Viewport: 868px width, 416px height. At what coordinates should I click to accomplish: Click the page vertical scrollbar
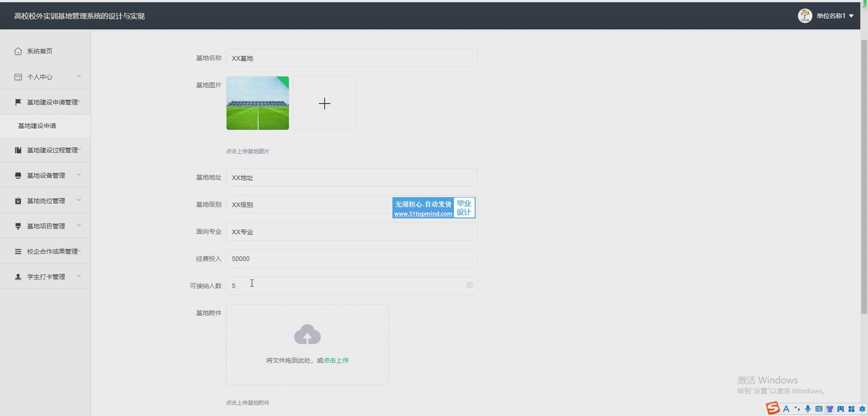tap(864, 176)
